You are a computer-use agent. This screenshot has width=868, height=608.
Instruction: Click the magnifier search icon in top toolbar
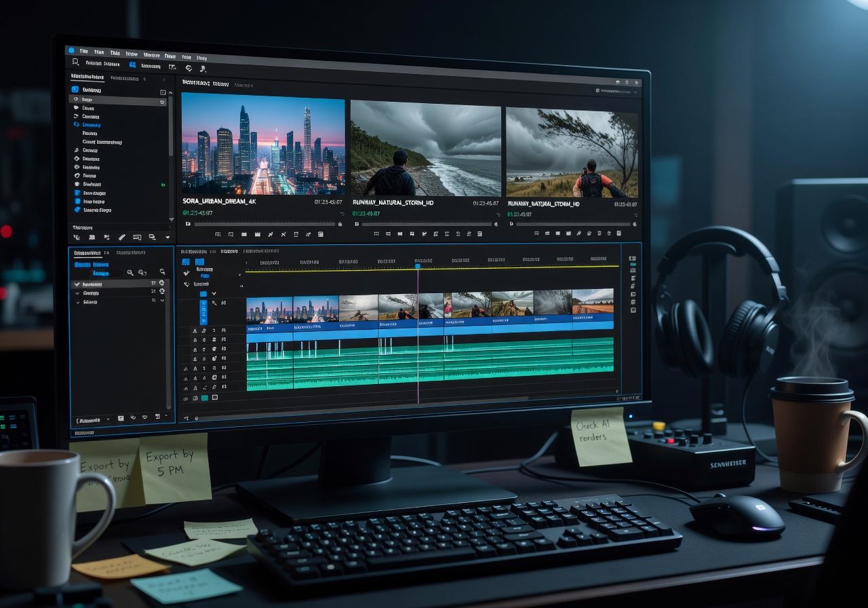click(75, 62)
